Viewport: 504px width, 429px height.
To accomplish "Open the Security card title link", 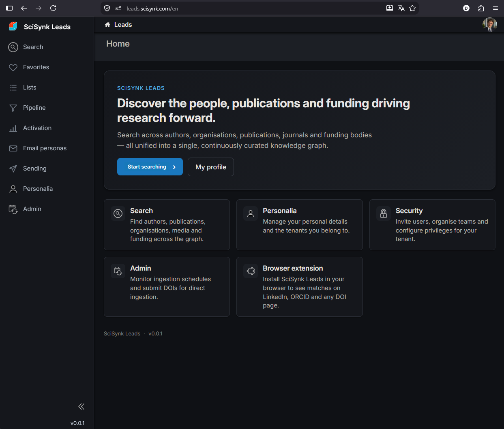I will [409, 211].
